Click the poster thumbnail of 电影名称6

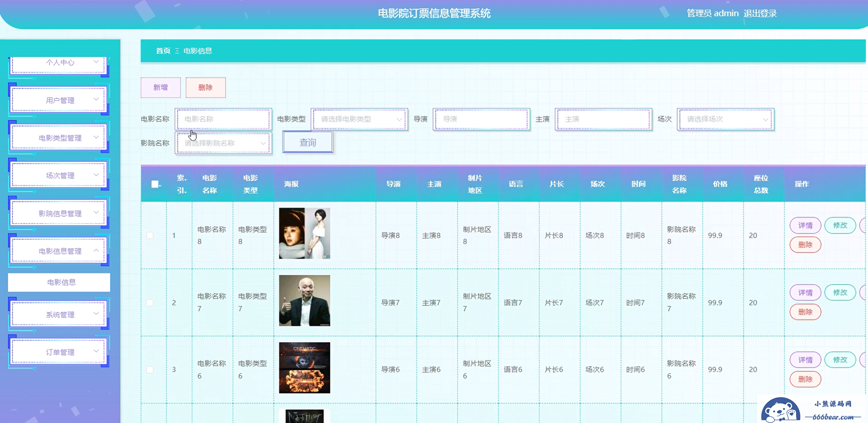point(305,368)
